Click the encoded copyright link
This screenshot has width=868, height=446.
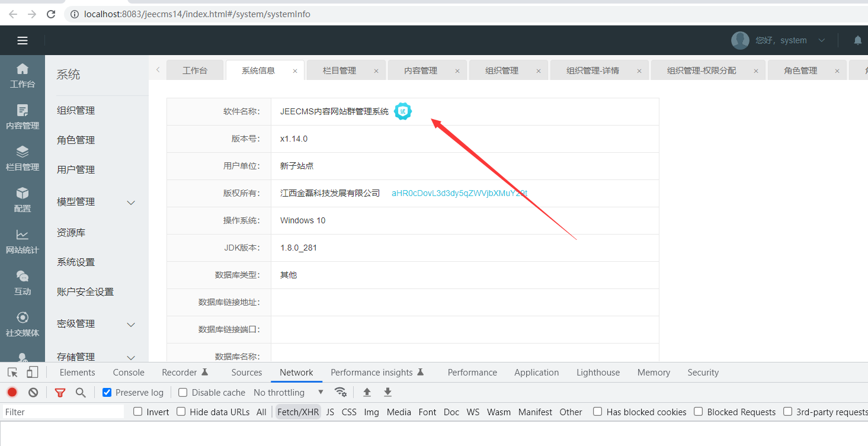pyautogui.click(x=459, y=193)
